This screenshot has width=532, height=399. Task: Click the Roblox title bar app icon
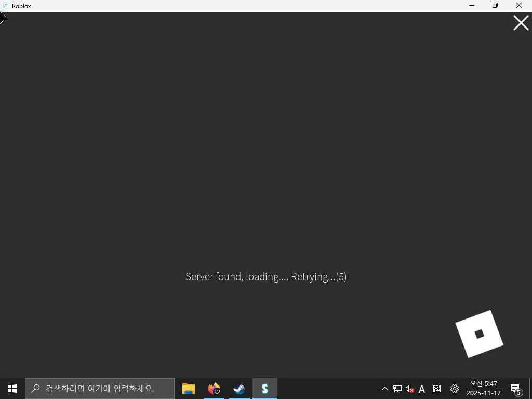pyautogui.click(x=5, y=6)
